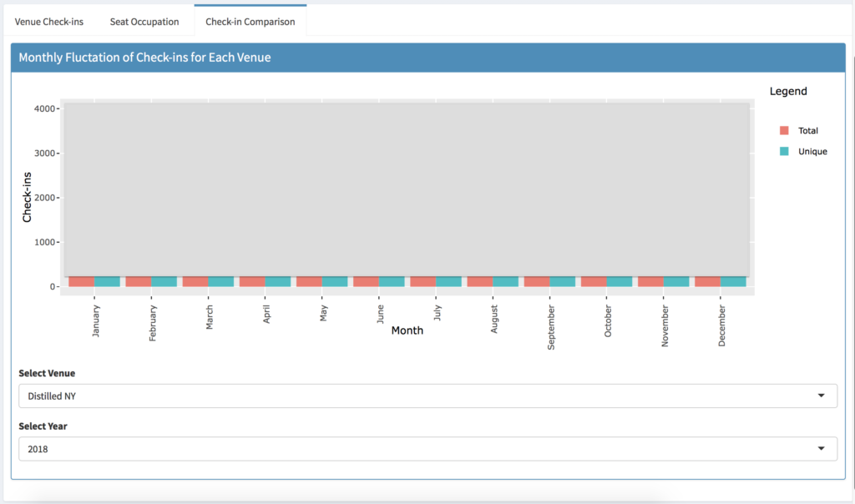Click the March axis label
Screen dimensions: 855x504
click(x=210, y=317)
